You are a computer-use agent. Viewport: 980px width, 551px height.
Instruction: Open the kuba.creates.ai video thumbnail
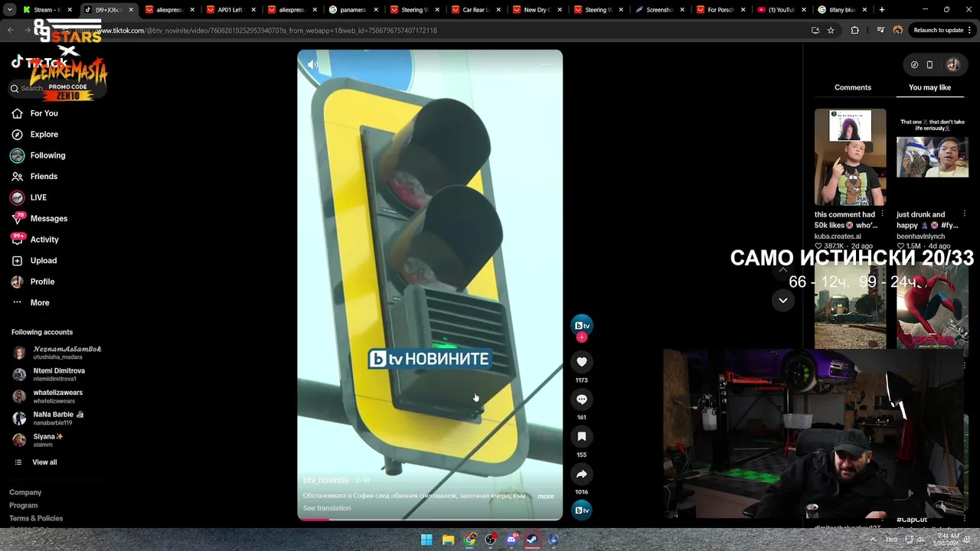pos(850,158)
